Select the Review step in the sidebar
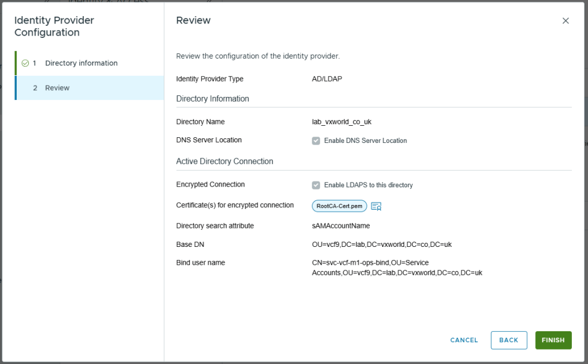The image size is (588, 364). [x=57, y=88]
